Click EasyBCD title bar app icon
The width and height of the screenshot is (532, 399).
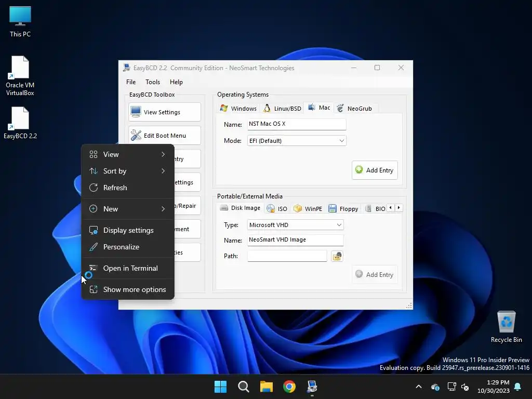point(127,68)
